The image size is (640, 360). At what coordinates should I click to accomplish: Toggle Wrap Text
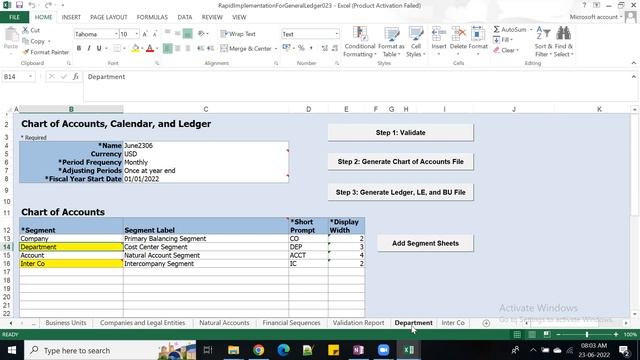click(238, 34)
